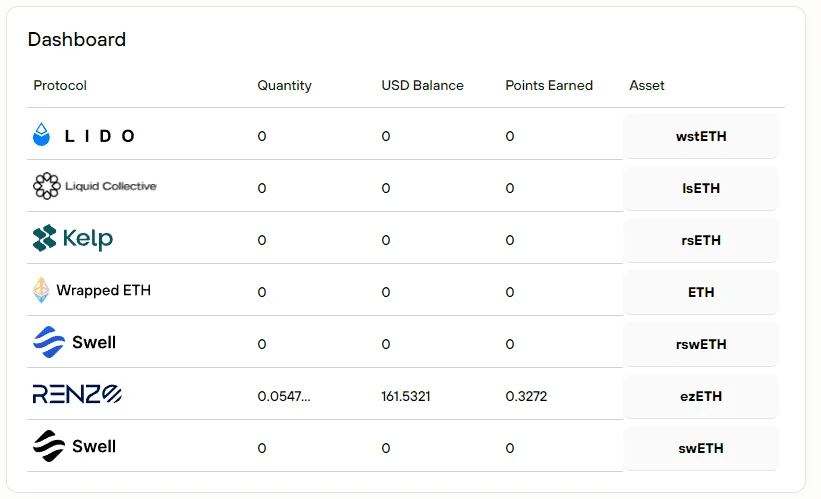Click the Kelp green logo icon
The image size is (821, 499).
coord(45,238)
